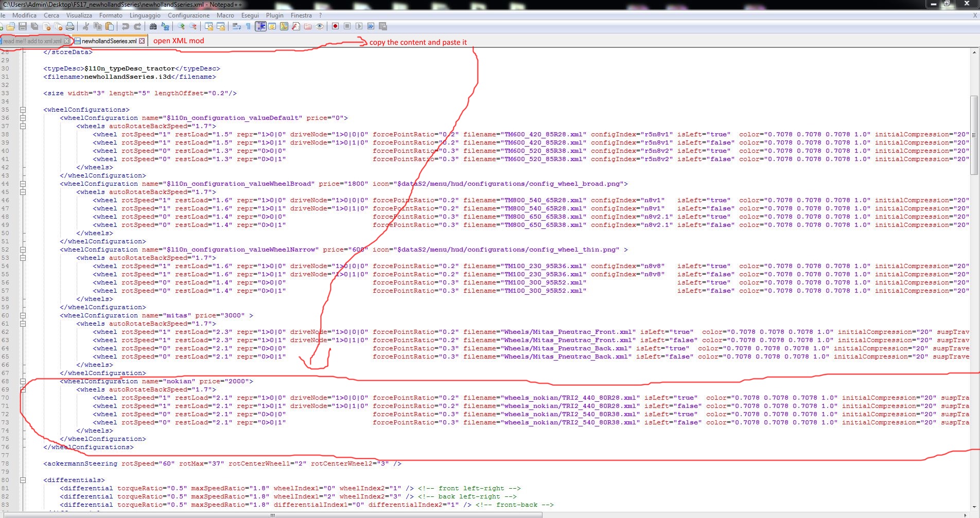Open the Configurazione menu
Screen dimensions: 980x518
coord(188,15)
